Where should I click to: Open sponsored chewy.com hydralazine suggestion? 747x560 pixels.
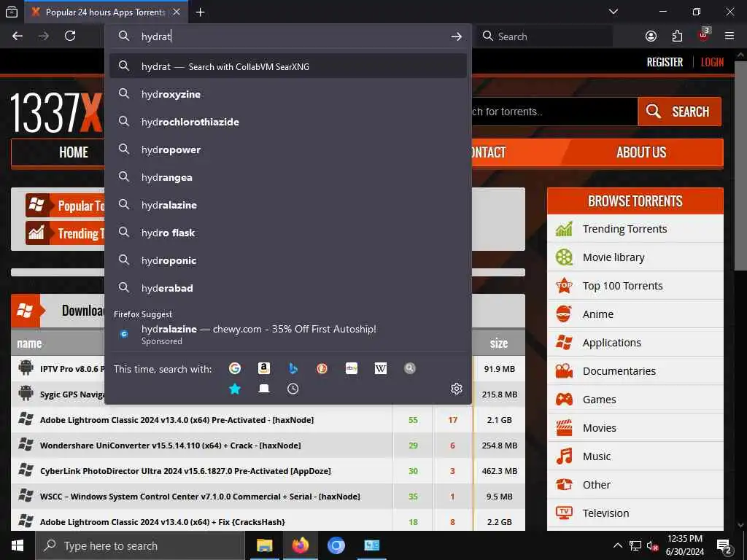point(287,334)
